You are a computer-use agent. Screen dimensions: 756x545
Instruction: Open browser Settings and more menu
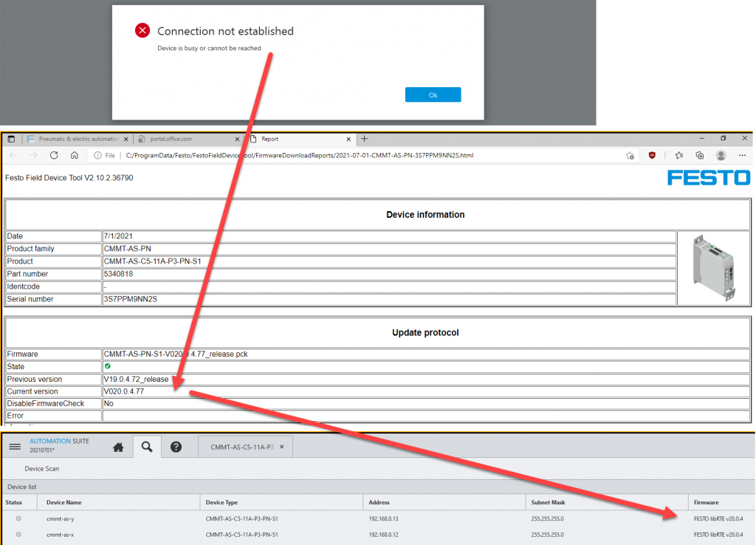[x=742, y=155]
